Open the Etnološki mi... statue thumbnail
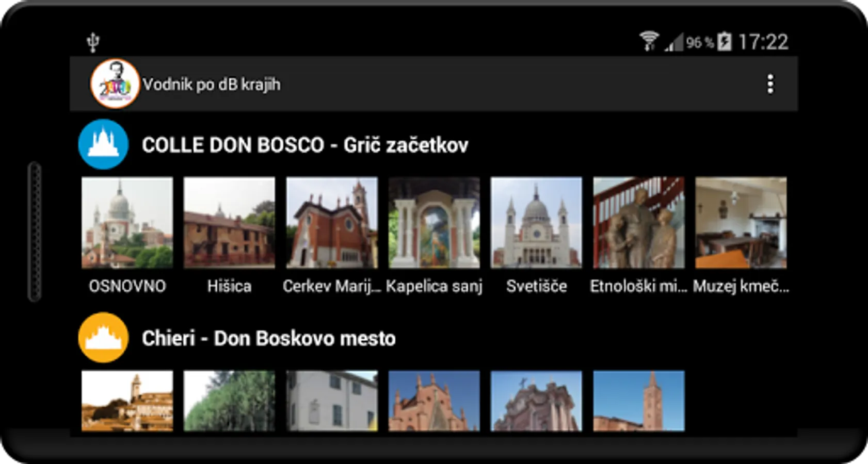This screenshot has width=868, height=464. tap(639, 223)
